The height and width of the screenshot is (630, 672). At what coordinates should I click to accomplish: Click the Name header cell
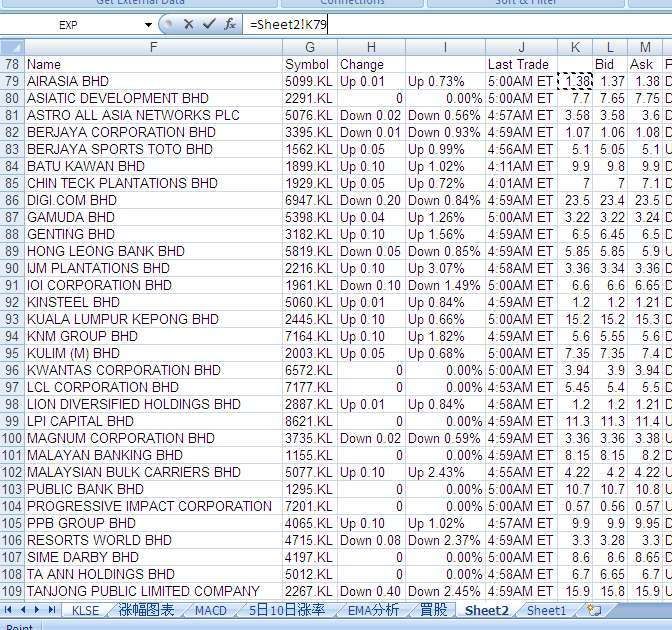[x=153, y=64]
